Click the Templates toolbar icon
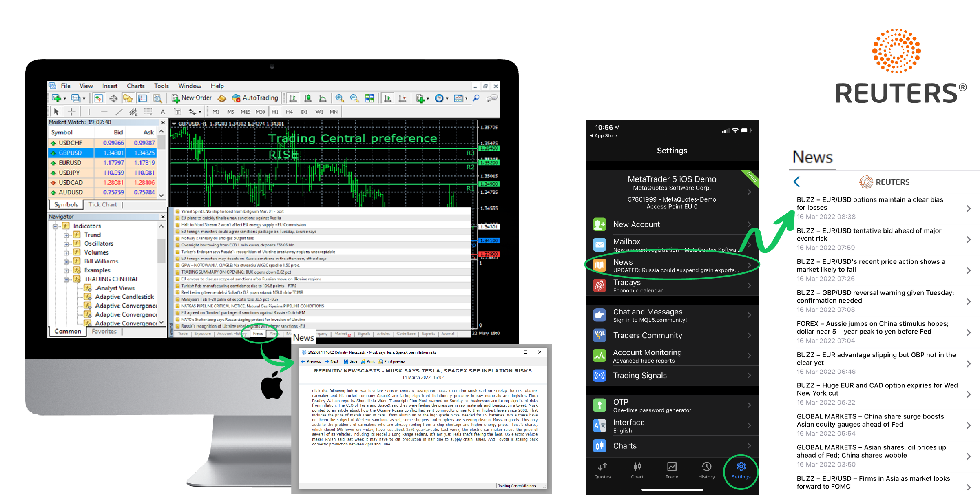 coord(458,98)
